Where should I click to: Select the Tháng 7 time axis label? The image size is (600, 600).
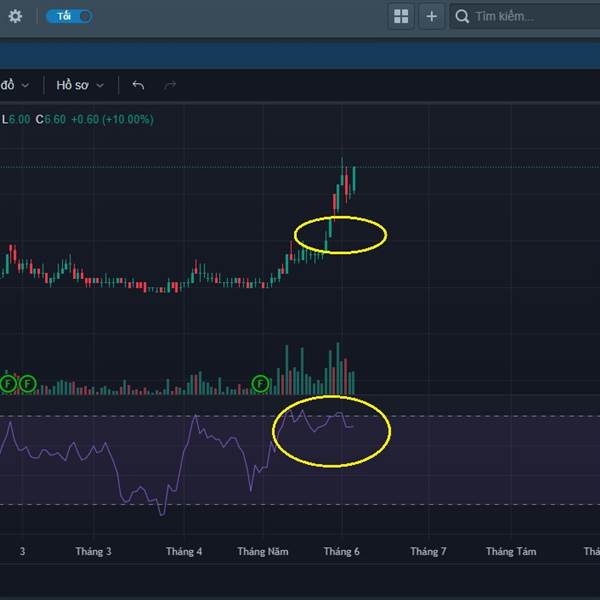(428, 551)
